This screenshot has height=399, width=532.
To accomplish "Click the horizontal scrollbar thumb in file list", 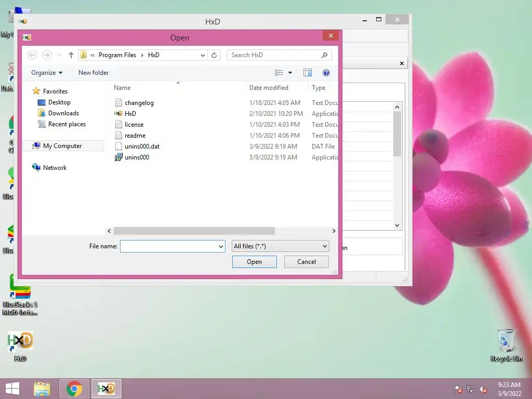I will coord(194,231).
